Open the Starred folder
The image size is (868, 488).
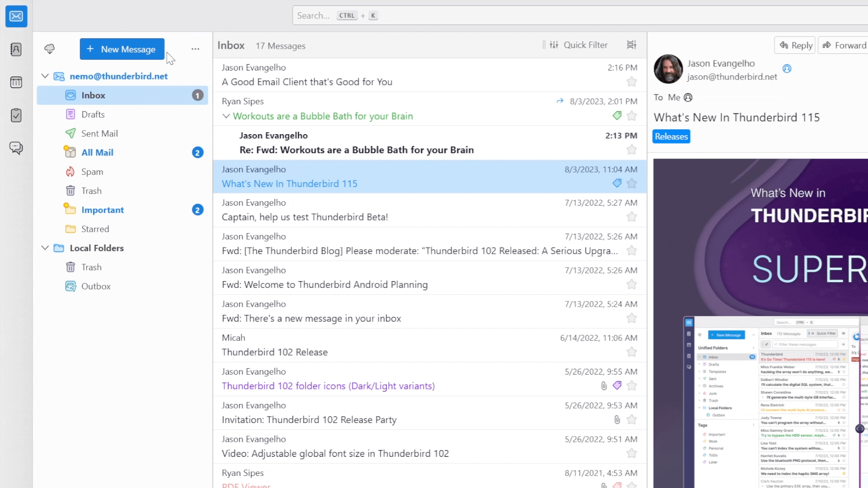122,229
